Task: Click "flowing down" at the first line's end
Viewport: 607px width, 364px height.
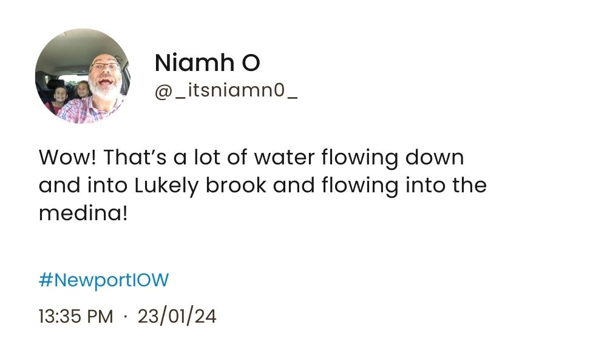Action: point(392,158)
